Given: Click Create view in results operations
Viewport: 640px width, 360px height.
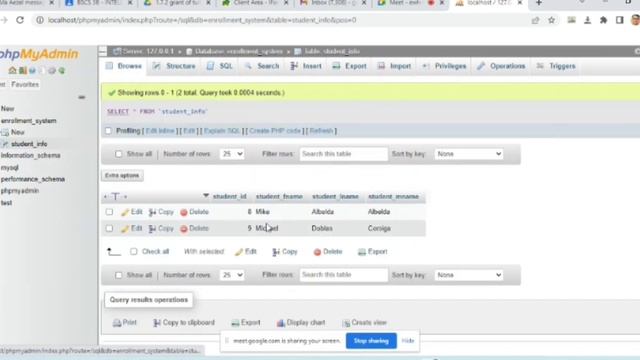Looking at the screenshot, I should tap(364, 322).
